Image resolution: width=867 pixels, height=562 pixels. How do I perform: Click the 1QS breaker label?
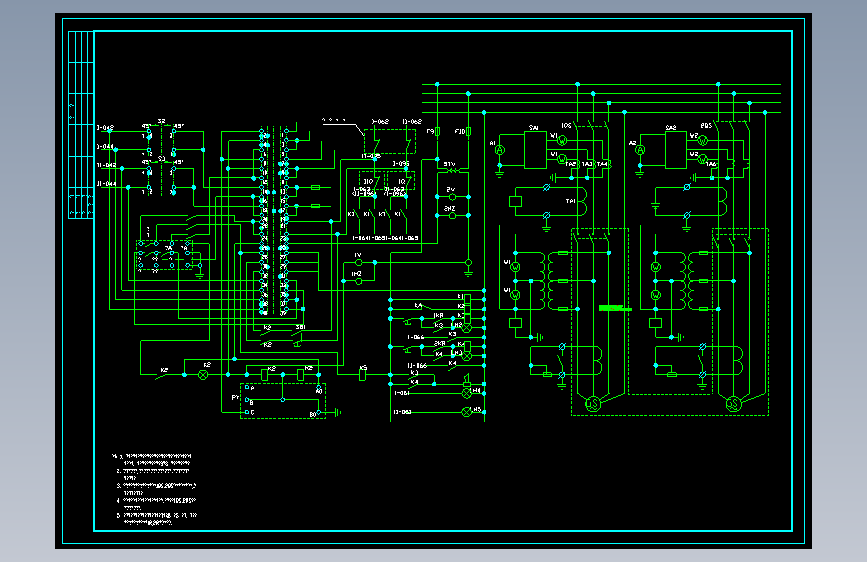tap(566, 126)
